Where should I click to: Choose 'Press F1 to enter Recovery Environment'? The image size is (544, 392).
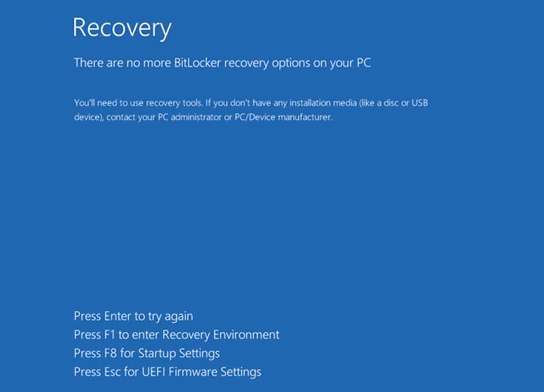coord(176,334)
